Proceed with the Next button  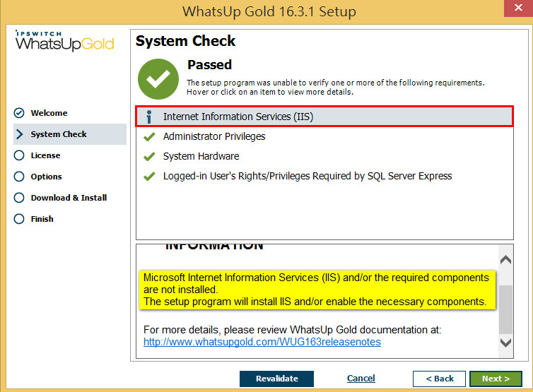tap(496, 379)
